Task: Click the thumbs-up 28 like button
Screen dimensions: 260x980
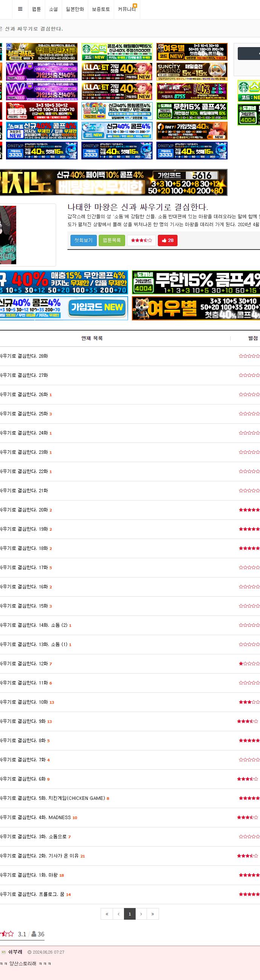Action: pyautogui.click(x=168, y=240)
